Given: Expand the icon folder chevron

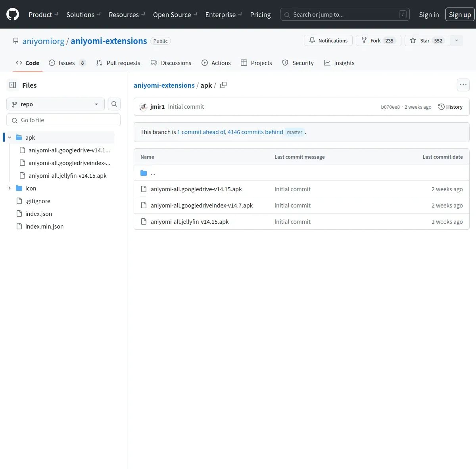Looking at the screenshot, I should pos(10,188).
